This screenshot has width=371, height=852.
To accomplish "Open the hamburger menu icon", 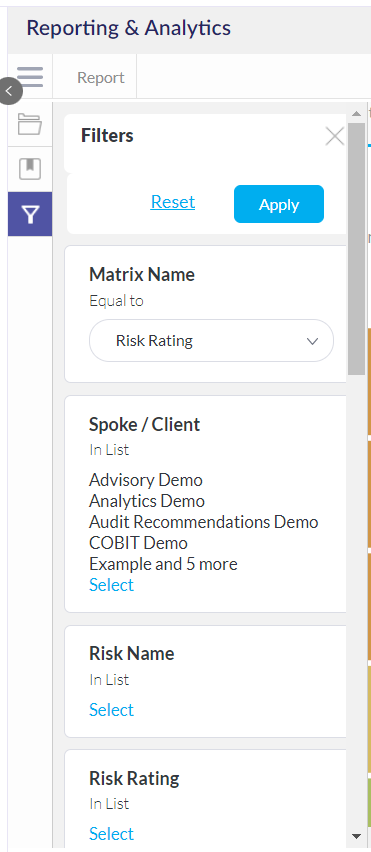I will coord(30,77).
